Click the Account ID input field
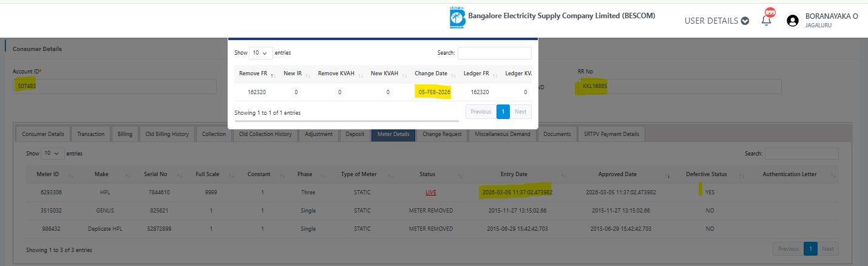Image resolution: width=868 pixels, height=266 pixels. [114, 86]
